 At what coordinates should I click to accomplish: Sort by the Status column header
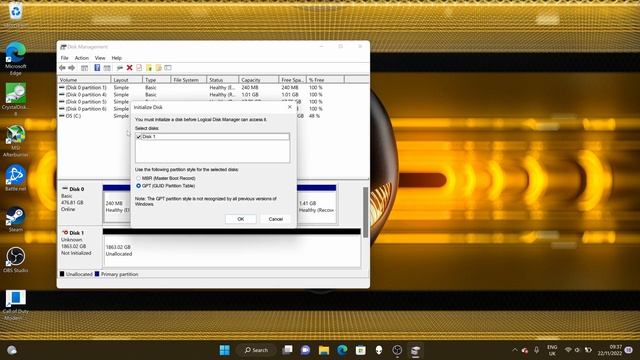[222, 80]
